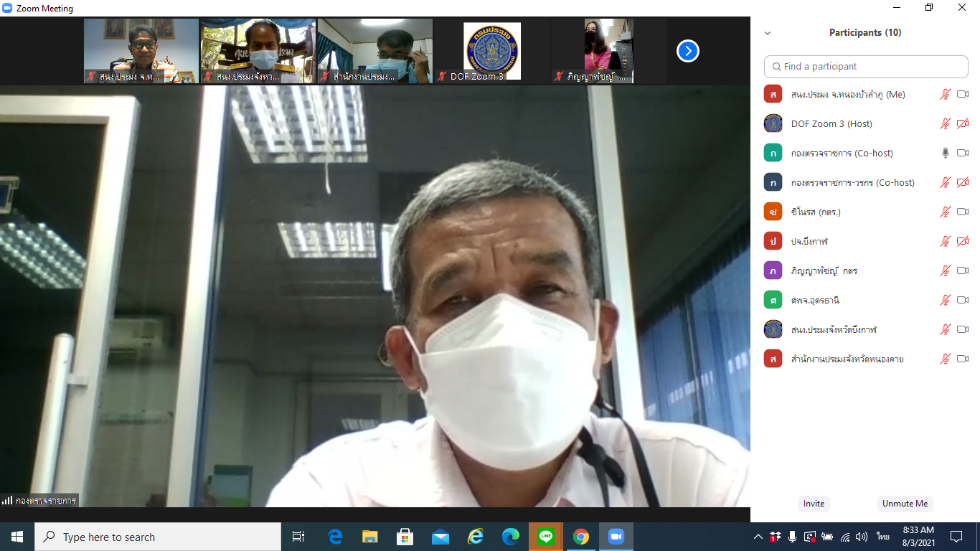Toggle muted mic icon for DOF Zoom 3 (Host)
This screenshot has width=980, height=551.
click(x=946, y=123)
